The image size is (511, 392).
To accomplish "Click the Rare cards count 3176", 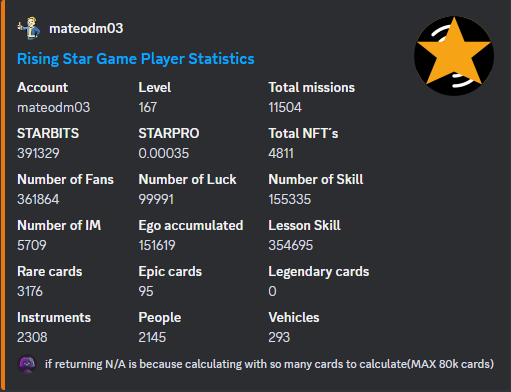I will (30, 291).
